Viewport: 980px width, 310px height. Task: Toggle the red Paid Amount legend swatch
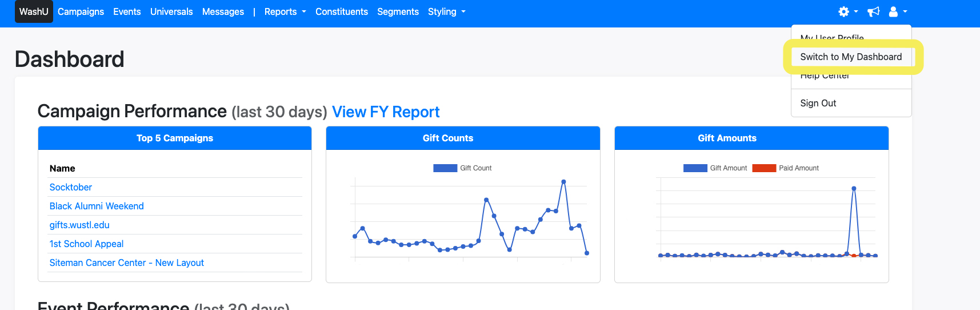(x=764, y=168)
